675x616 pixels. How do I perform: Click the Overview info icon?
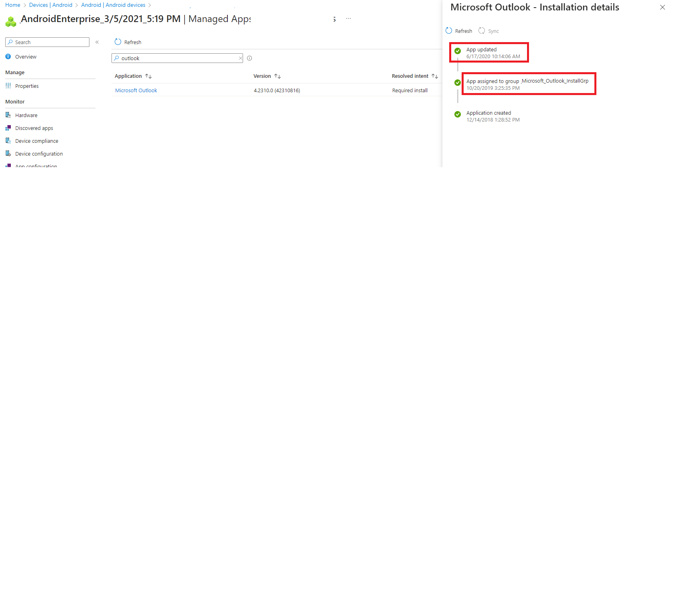click(x=8, y=57)
